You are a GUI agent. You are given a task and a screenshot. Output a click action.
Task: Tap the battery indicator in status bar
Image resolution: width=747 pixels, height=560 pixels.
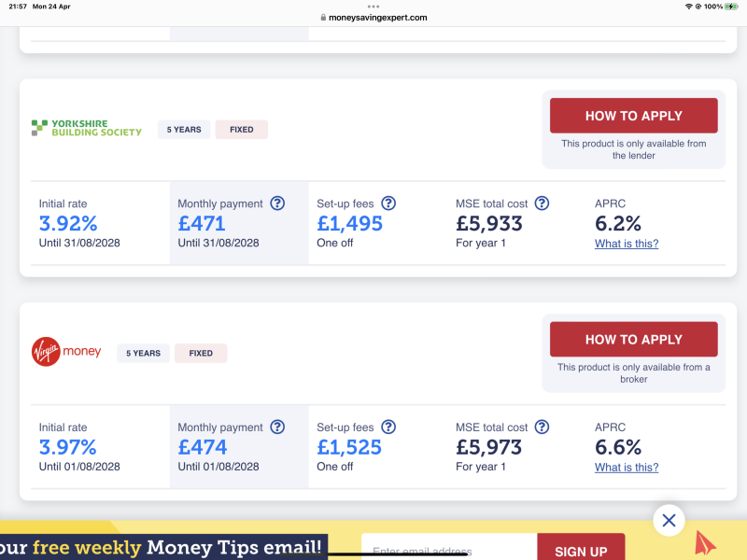tap(733, 7)
